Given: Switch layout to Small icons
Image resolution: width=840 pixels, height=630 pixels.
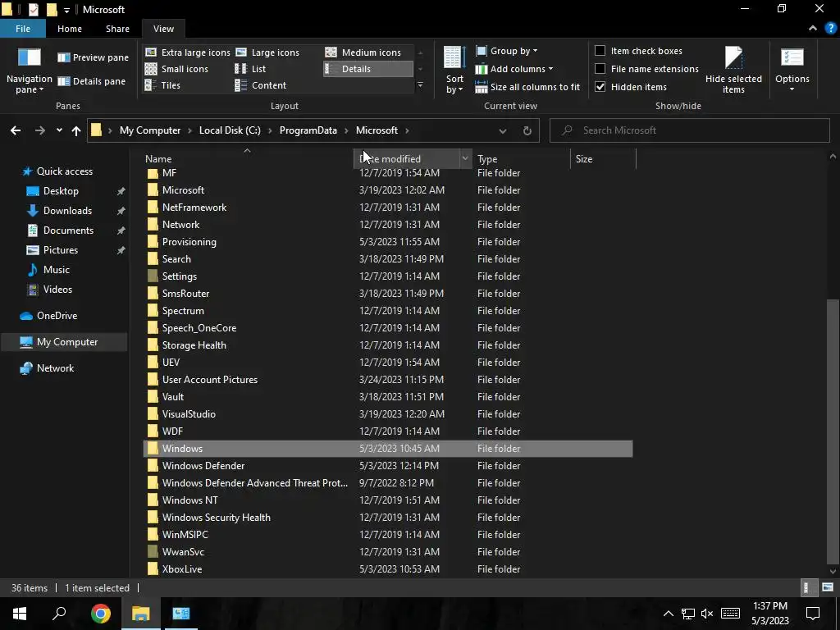Looking at the screenshot, I should click(x=176, y=69).
